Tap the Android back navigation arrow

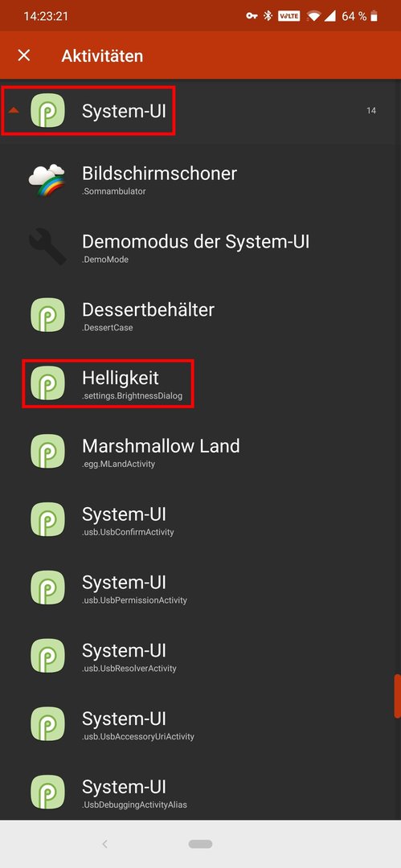tap(104, 844)
